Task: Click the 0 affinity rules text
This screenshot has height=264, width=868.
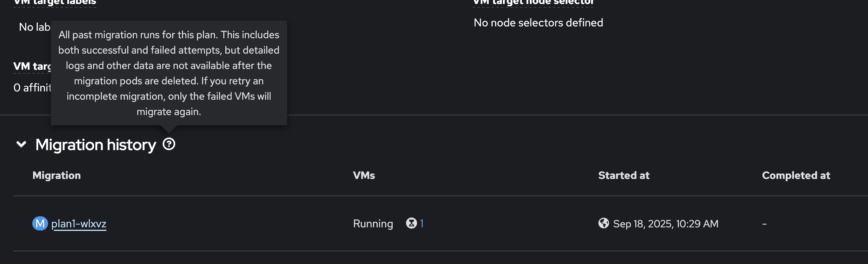Action: tap(32, 87)
